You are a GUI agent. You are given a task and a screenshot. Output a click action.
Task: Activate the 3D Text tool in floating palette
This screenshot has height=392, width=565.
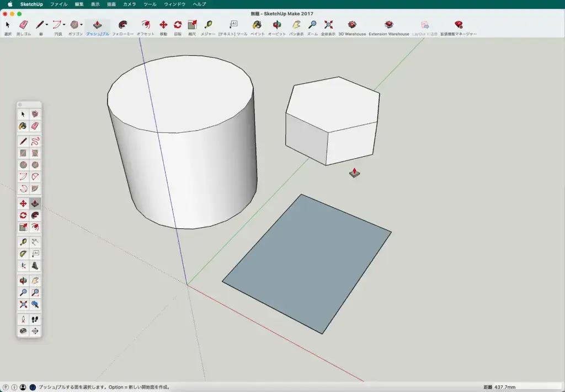coord(35,266)
